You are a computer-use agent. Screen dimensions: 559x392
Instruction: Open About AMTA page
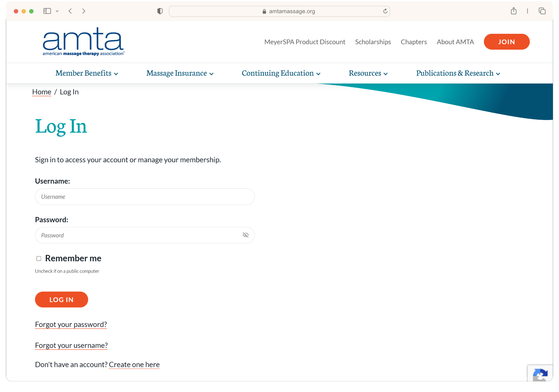click(455, 42)
